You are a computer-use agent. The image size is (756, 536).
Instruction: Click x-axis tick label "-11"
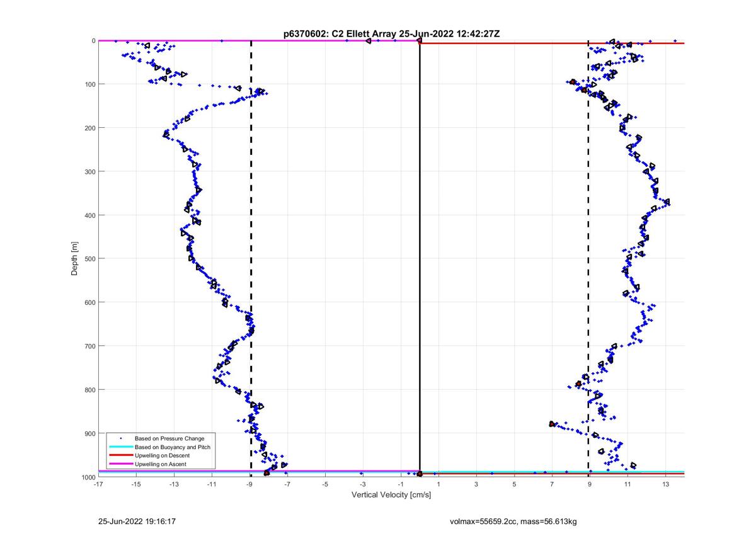coord(212,484)
